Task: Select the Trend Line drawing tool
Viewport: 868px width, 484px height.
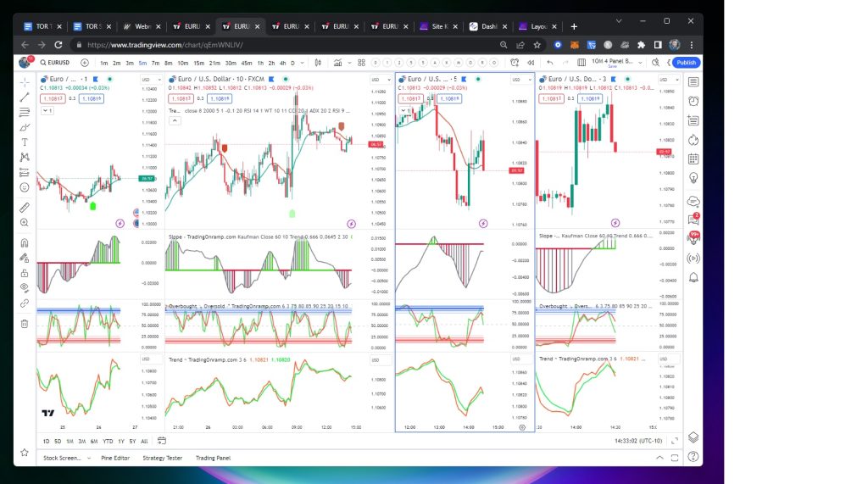Action: click(24, 97)
